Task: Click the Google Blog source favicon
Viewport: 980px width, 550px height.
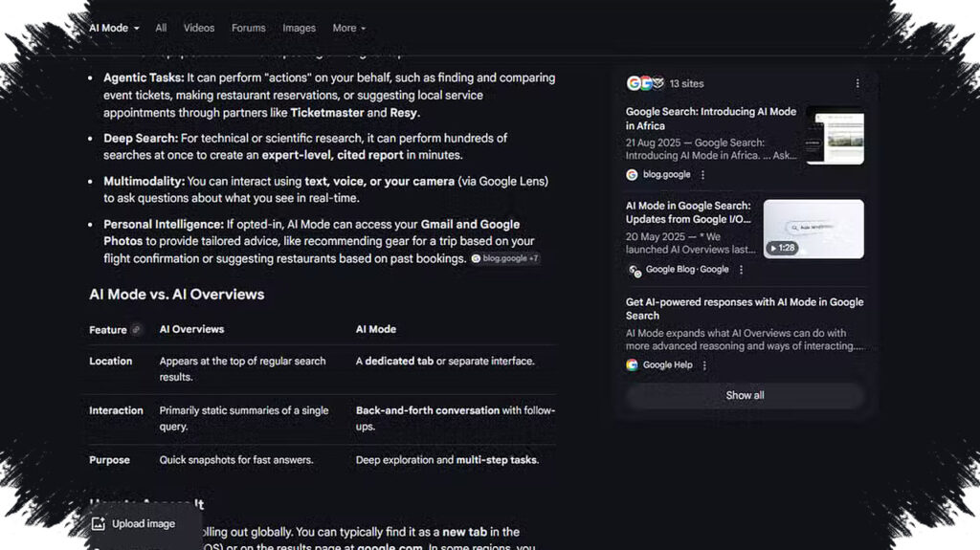Action: pyautogui.click(x=635, y=270)
